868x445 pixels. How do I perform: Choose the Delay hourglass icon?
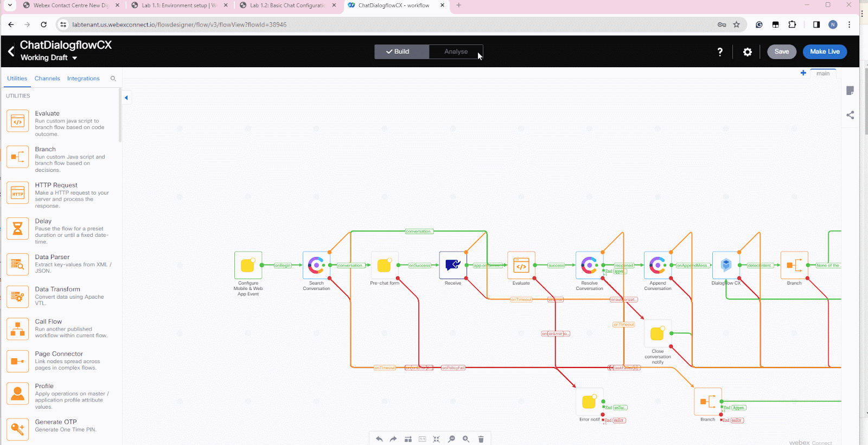click(x=17, y=229)
